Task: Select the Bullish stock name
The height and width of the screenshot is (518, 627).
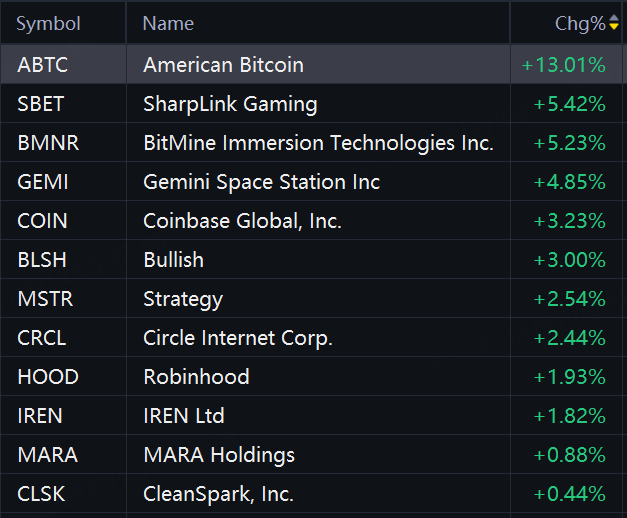Action: [173, 260]
